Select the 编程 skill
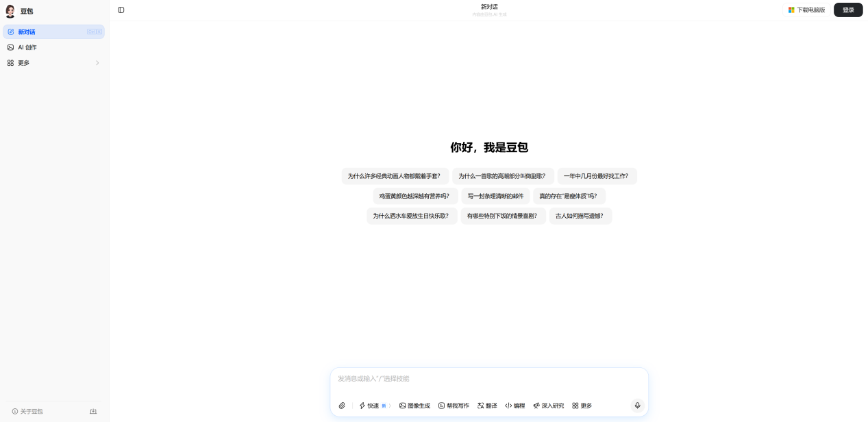868x422 pixels. click(515, 406)
